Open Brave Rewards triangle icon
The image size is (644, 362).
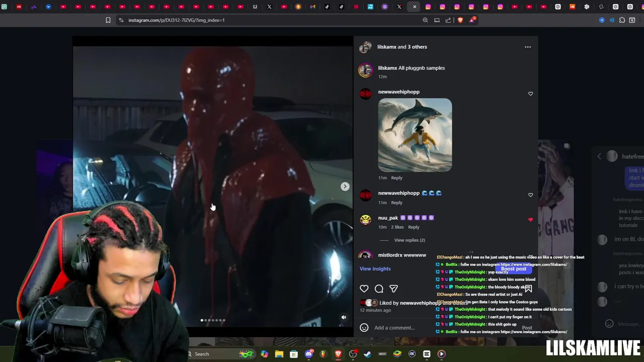click(472, 20)
